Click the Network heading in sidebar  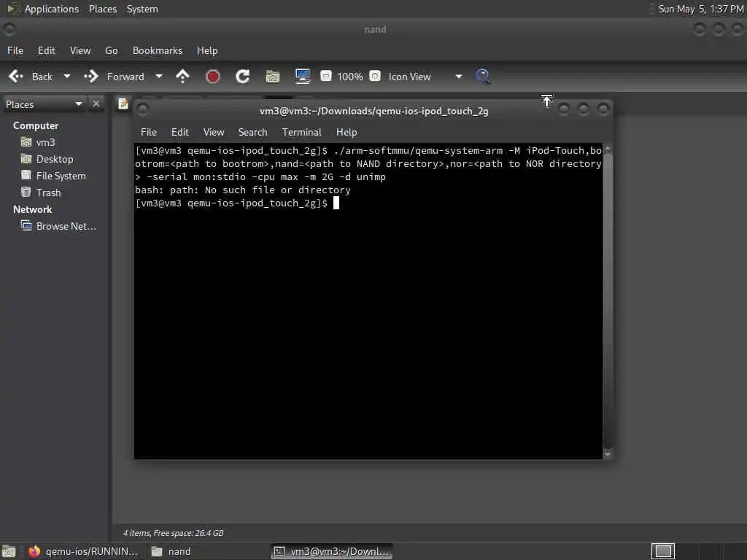pos(32,209)
